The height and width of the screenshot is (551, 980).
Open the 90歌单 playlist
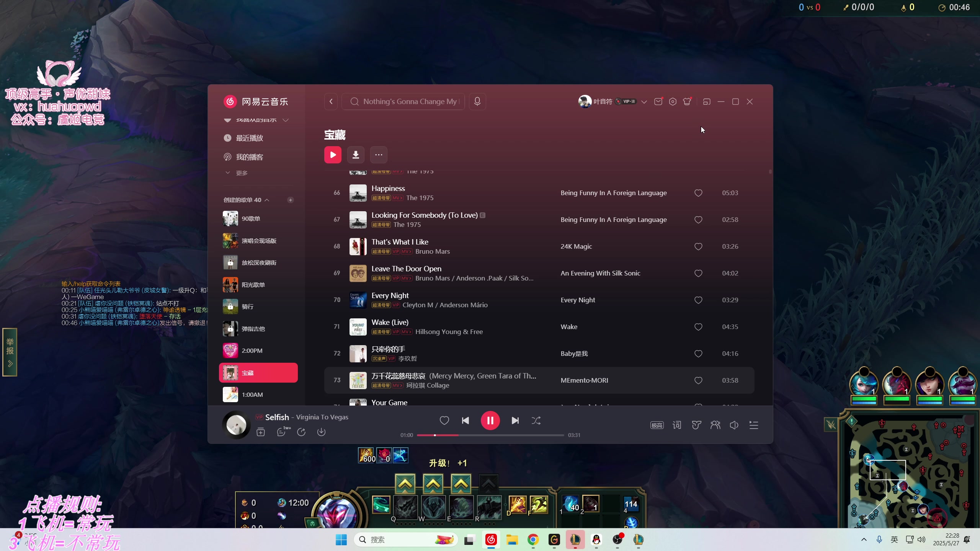[258, 218]
